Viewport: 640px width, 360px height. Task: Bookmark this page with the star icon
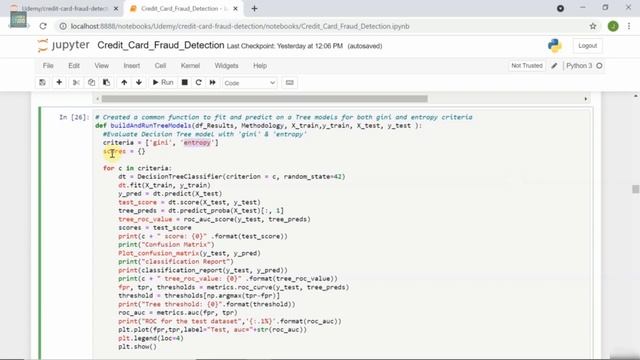[x=593, y=26]
